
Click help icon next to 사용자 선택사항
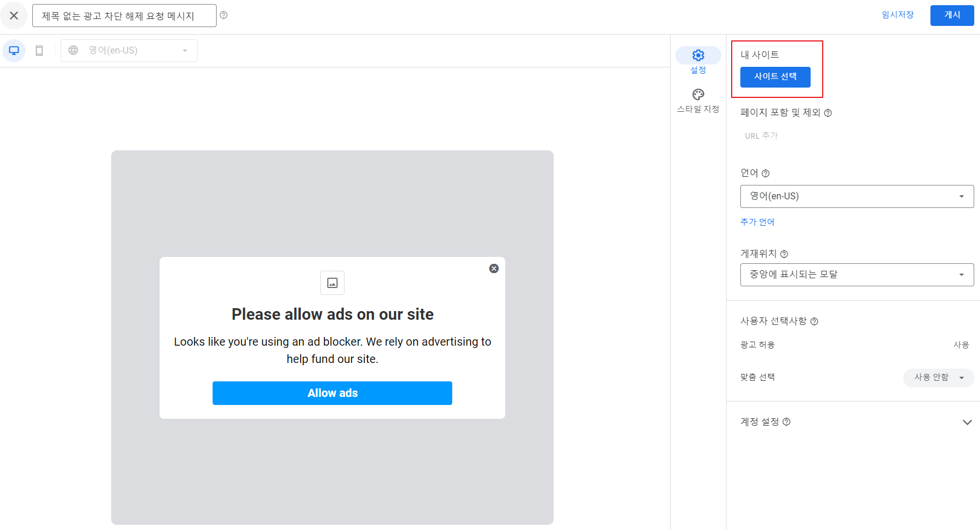pyautogui.click(x=814, y=321)
